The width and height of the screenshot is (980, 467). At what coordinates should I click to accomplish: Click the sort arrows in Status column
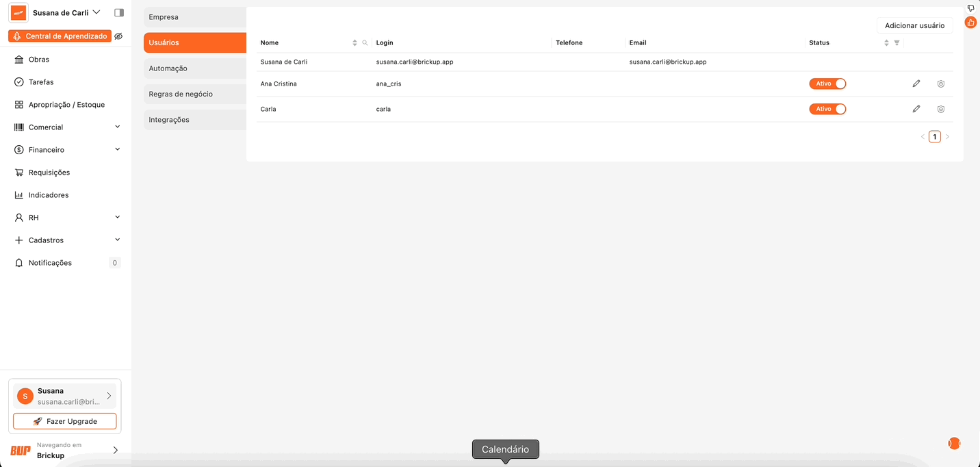pyautogui.click(x=886, y=42)
